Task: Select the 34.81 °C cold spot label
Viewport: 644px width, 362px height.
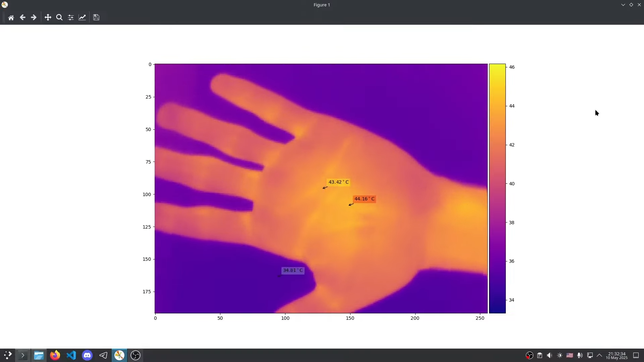Action: pyautogui.click(x=293, y=270)
